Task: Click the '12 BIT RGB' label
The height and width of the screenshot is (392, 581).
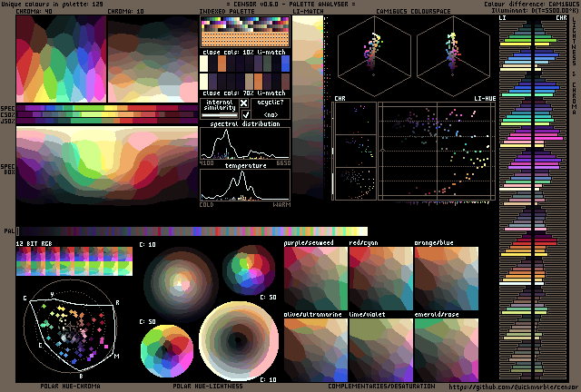Action: click(x=34, y=243)
